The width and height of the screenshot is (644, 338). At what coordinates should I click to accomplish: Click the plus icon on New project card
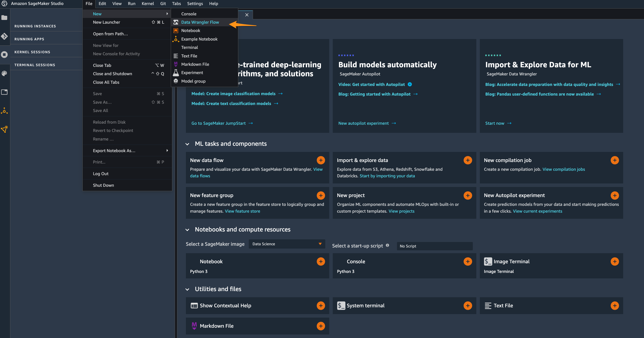click(x=468, y=195)
